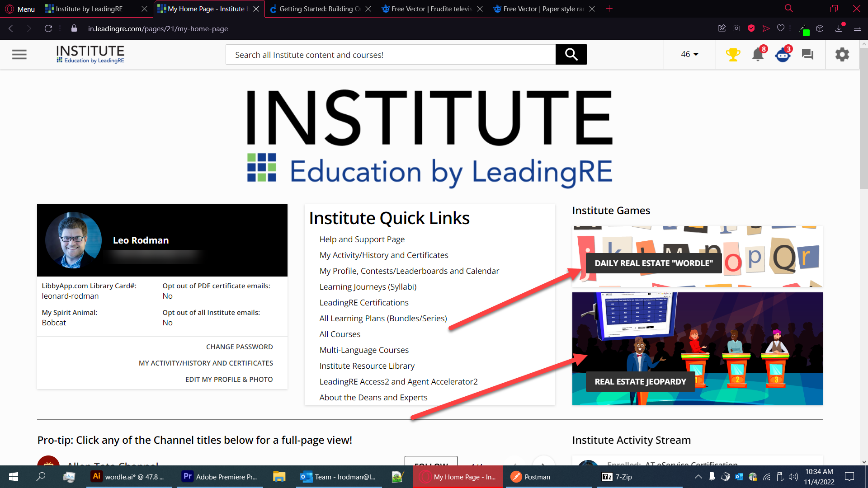The height and width of the screenshot is (488, 868).
Task: Open Learning Journeys (Syllabi) link
Action: click(368, 287)
